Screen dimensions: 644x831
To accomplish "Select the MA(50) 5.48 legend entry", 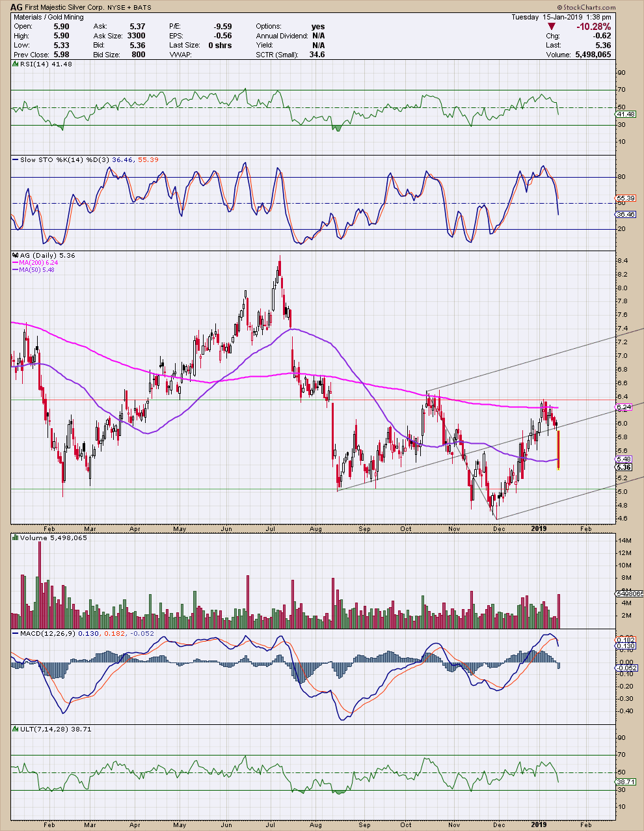I will 36,270.
